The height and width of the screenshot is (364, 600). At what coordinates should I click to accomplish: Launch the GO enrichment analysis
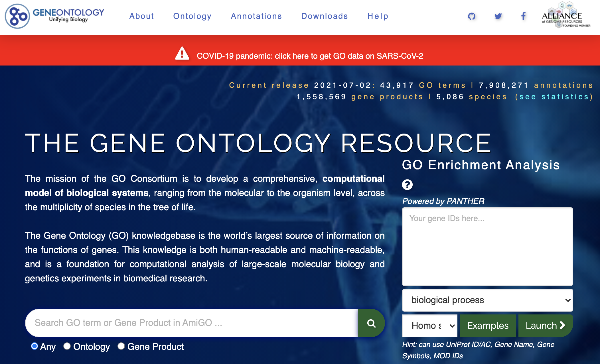pos(545,326)
